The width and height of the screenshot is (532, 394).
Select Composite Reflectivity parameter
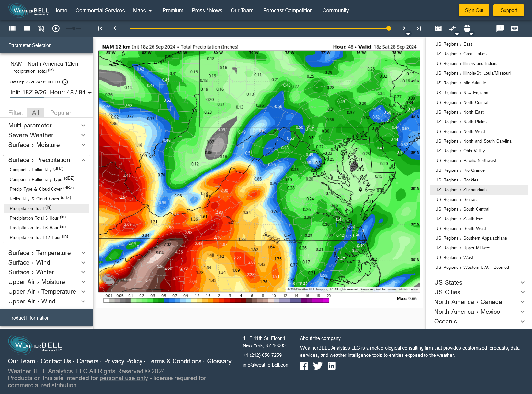(46, 169)
